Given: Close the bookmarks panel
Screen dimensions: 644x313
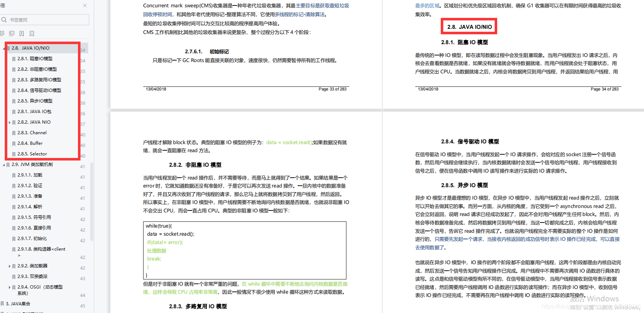Looking at the screenshot, I should (85, 5).
